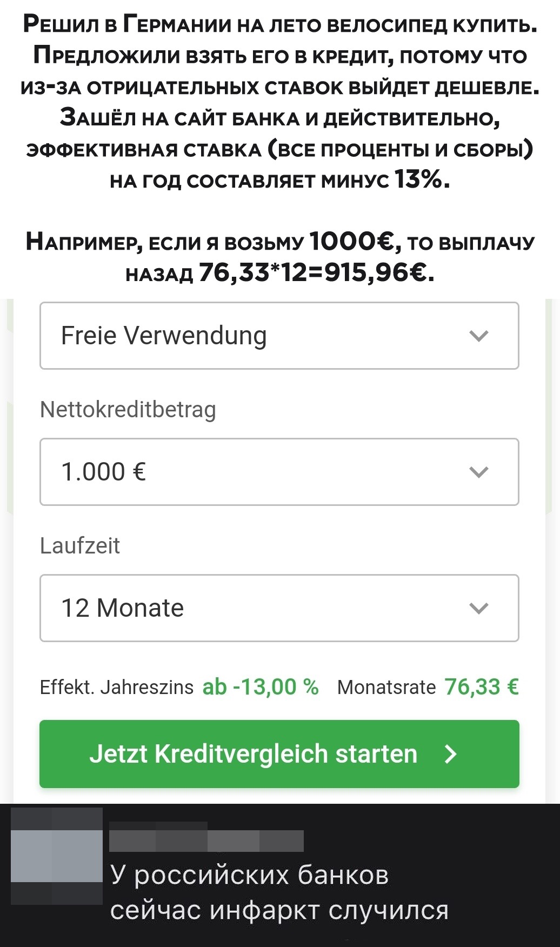Select the Freie Verwendung text in the dropdown
The width and height of the screenshot is (560, 947).
click(x=164, y=336)
